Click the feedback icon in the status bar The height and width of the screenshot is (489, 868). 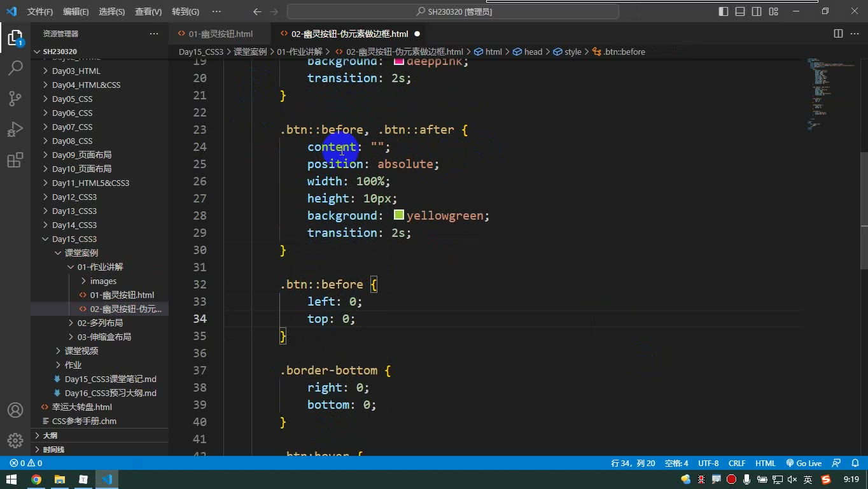(x=836, y=464)
